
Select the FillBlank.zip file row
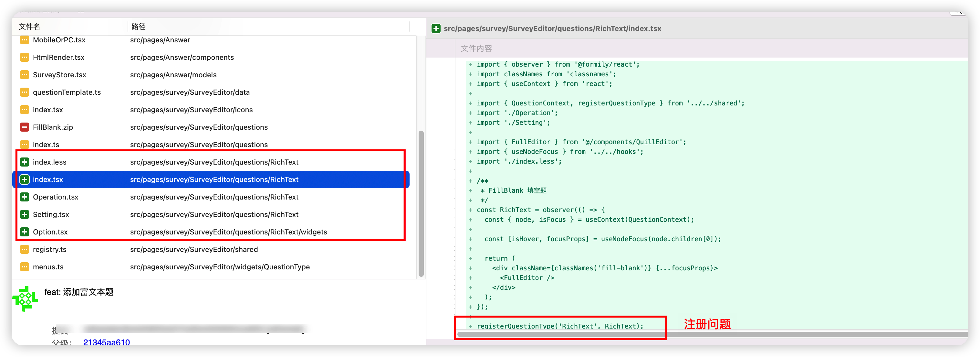point(211,127)
